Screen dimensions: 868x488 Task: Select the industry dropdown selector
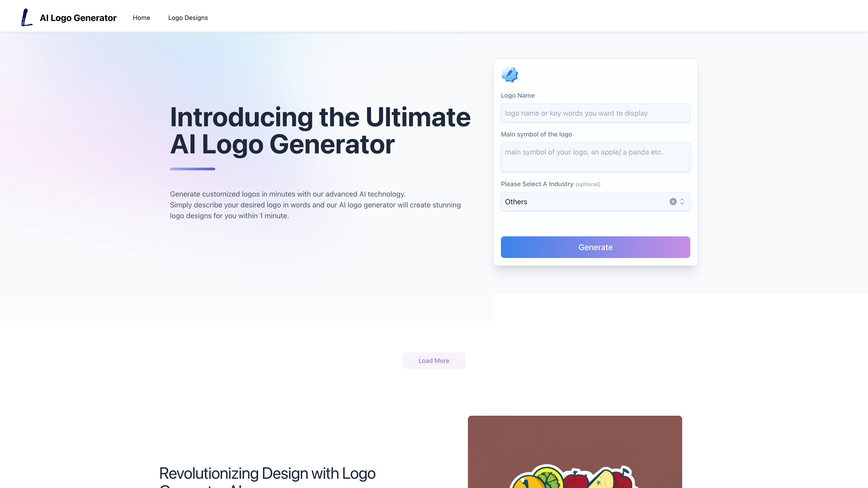click(595, 201)
